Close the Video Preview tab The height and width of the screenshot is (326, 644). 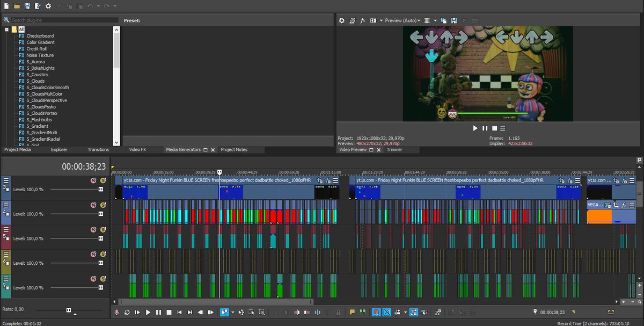pos(378,150)
